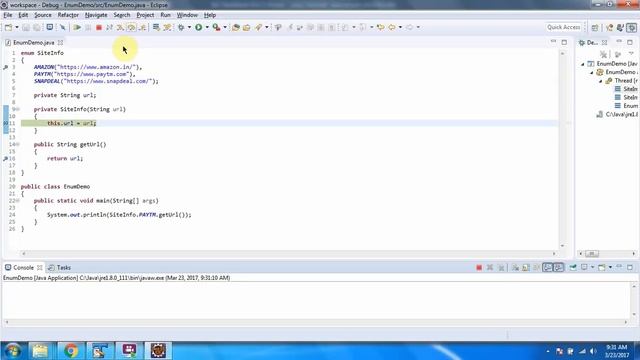Open the Open Console dropdown arrow
This screenshot has width=640, height=360.
[x=610, y=267]
